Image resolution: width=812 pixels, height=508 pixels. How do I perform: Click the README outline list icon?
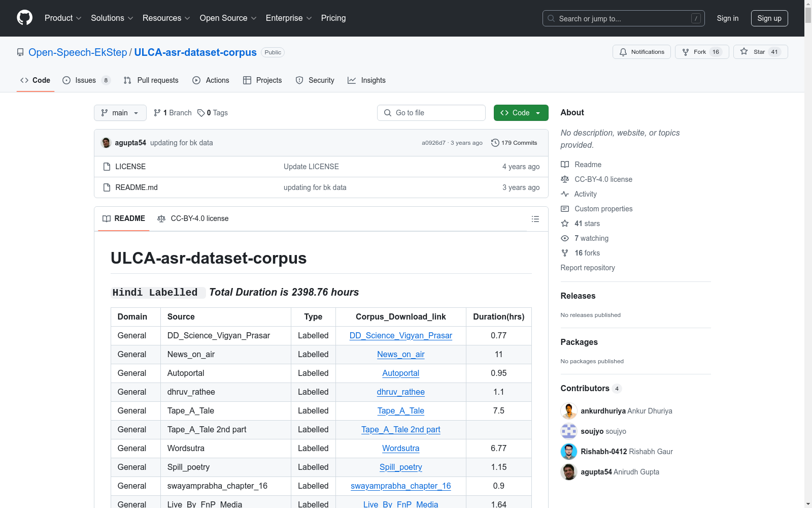[535, 219]
